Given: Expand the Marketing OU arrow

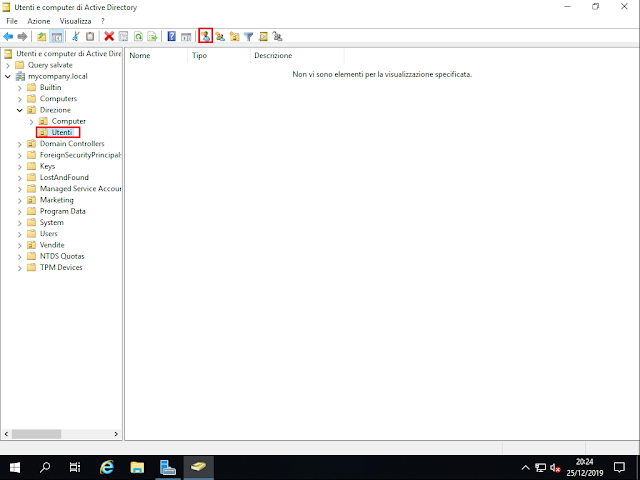Looking at the screenshot, I should click(20, 200).
